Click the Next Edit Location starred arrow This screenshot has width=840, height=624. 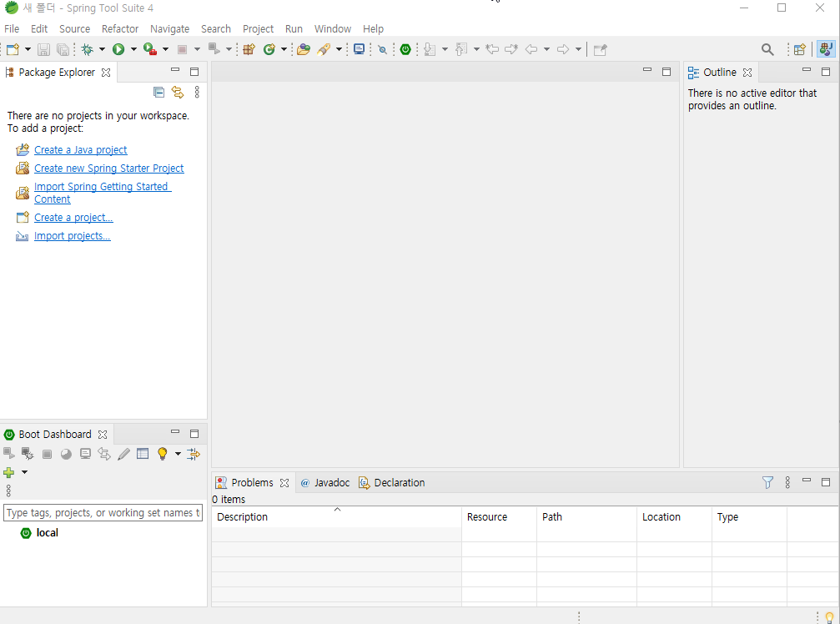click(511, 50)
